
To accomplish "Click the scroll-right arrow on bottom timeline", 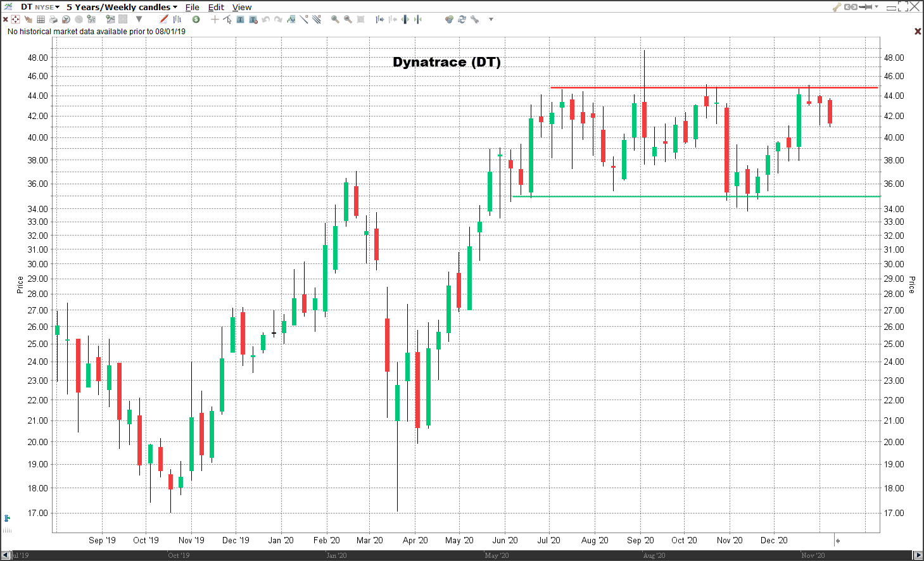I will pos(918,555).
